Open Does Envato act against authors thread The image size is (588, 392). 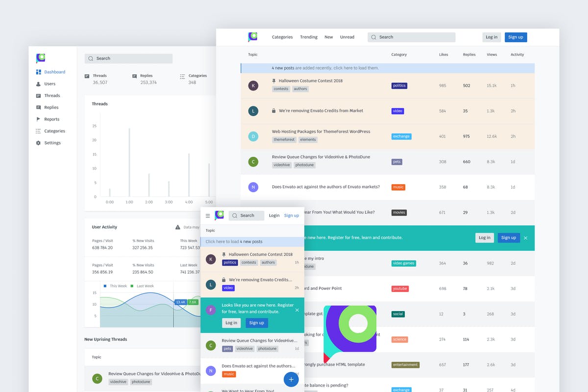click(x=325, y=187)
